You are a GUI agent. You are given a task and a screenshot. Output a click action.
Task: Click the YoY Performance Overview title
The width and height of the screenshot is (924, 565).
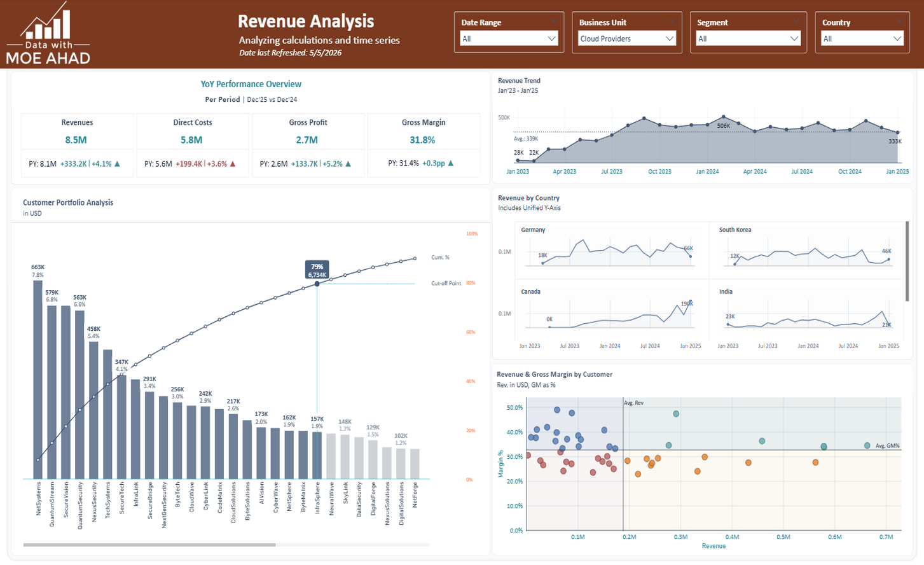(251, 84)
